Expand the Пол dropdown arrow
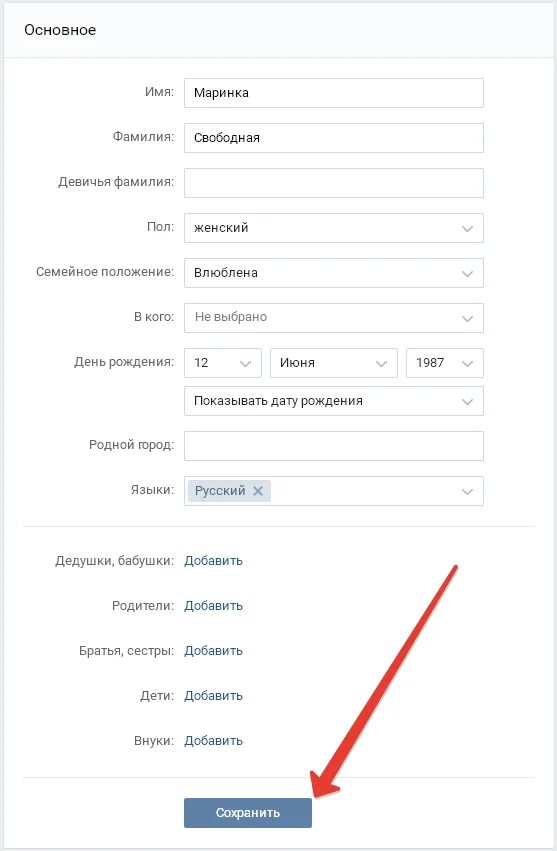Viewport: 557px width, 851px height. point(467,228)
